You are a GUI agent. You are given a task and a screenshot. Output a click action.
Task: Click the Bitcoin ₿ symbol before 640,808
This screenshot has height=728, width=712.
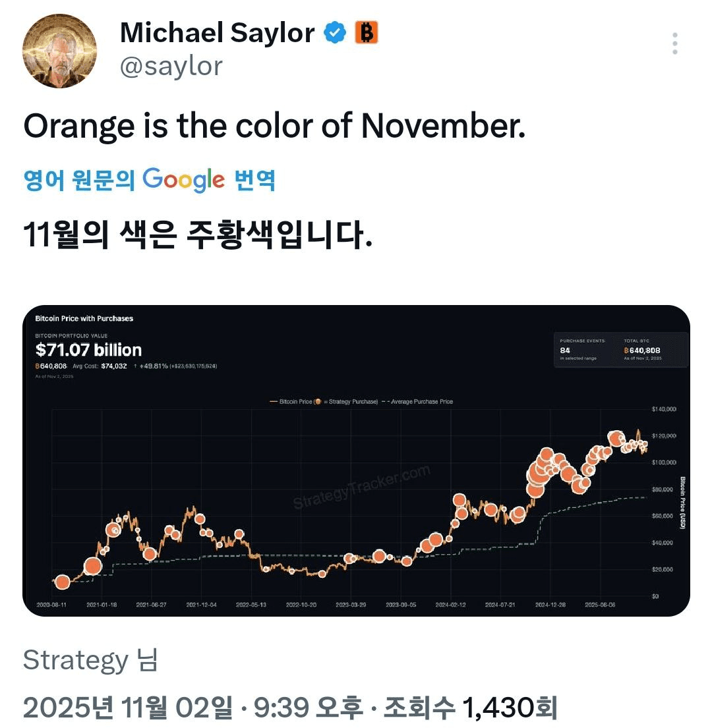click(37, 365)
